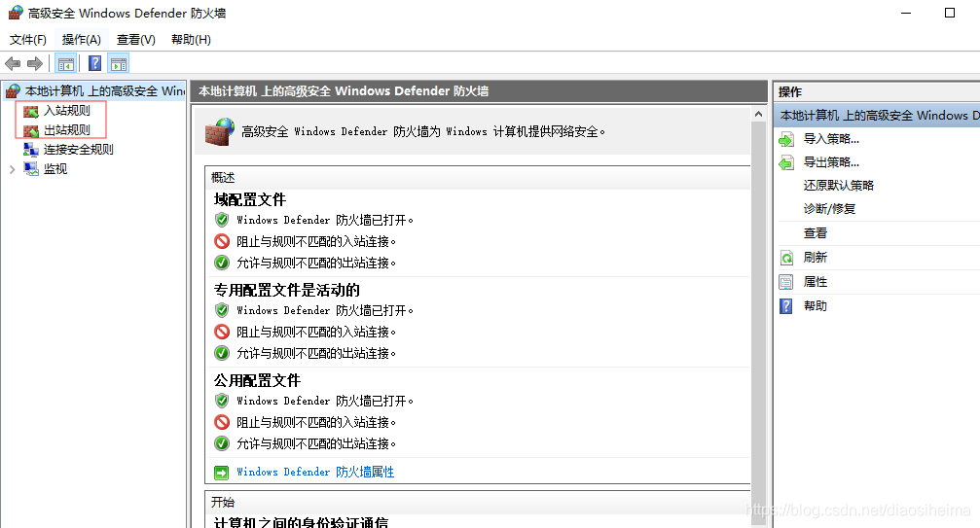Click the domain profile firewall-on shield icon
The image size is (980, 528).
(x=222, y=220)
